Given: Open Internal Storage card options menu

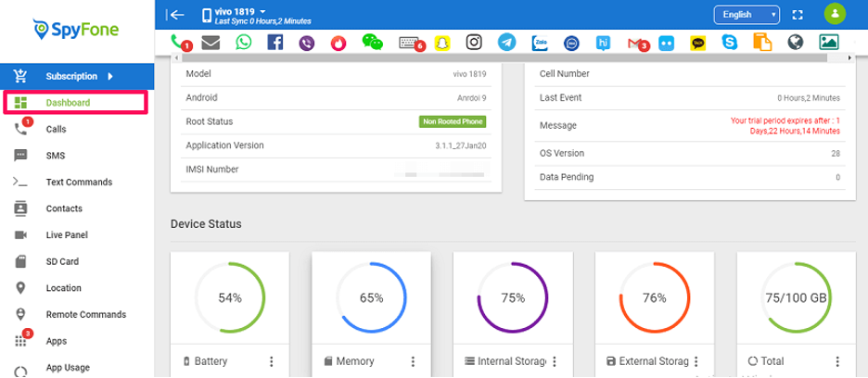Looking at the screenshot, I should point(555,361).
